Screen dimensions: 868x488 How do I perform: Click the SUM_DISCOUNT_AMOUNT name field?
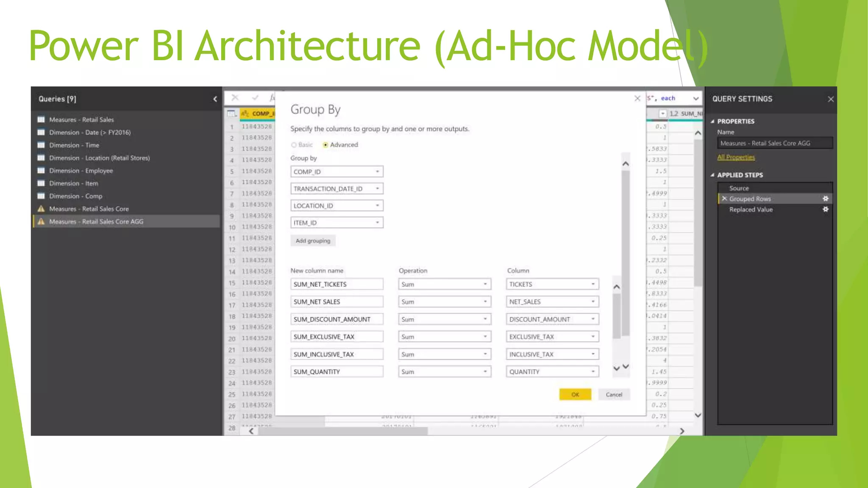tap(337, 319)
